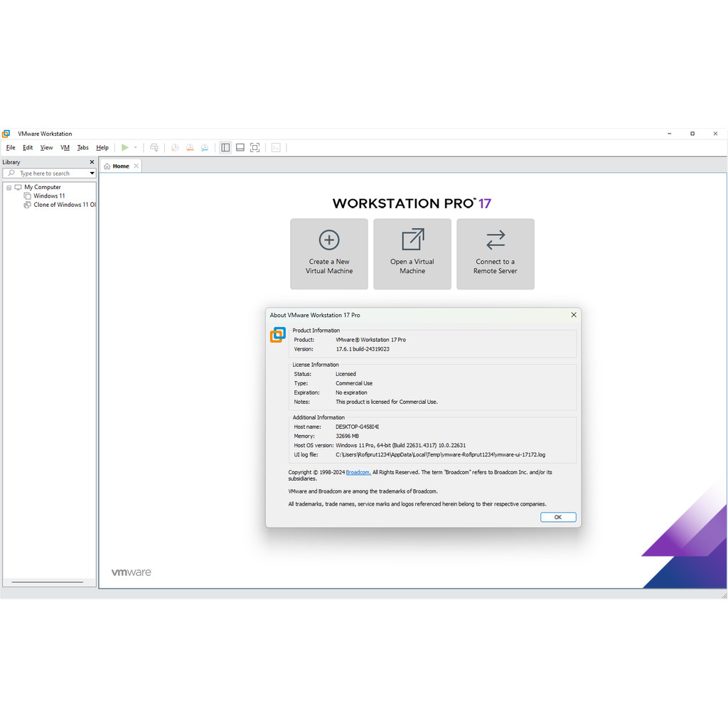
Task: Click OK in the About dialog
Action: (558, 518)
